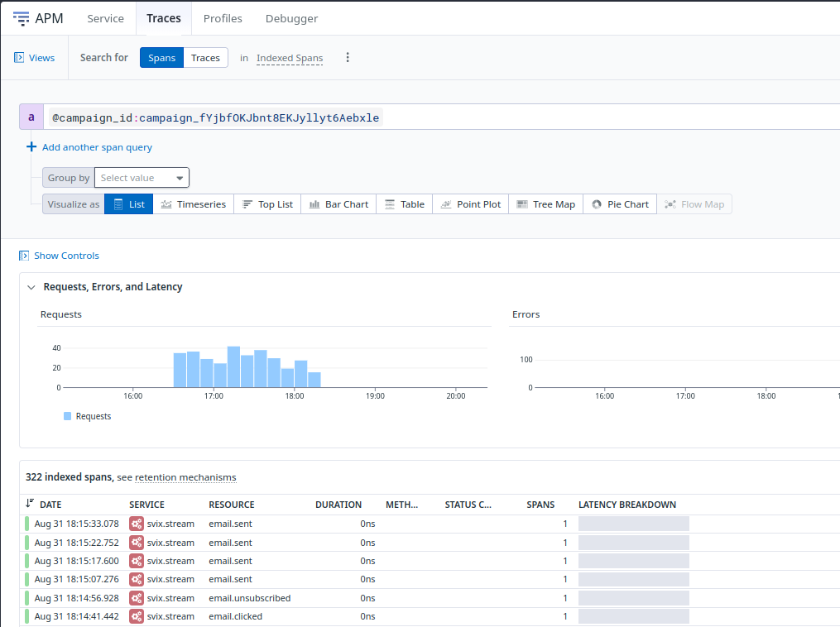
Task: Click the SERVICE column header
Action: pyautogui.click(x=146, y=505)
